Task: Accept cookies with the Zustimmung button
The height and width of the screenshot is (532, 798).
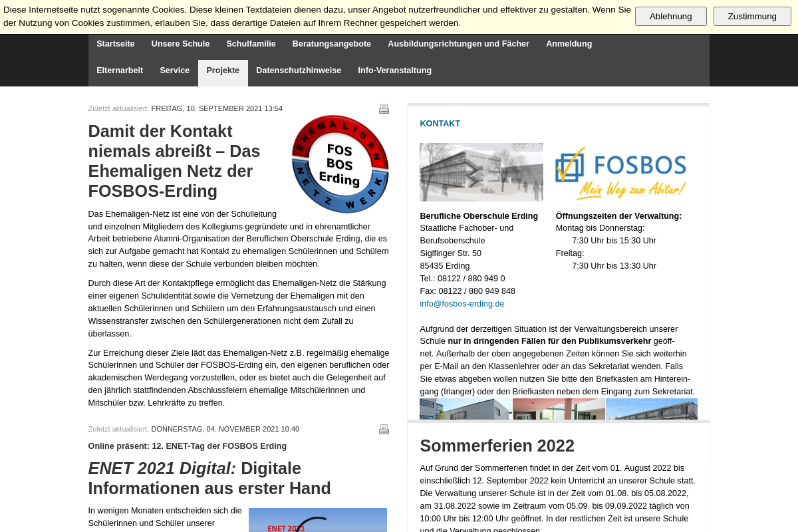Action: tap(752, 16)
